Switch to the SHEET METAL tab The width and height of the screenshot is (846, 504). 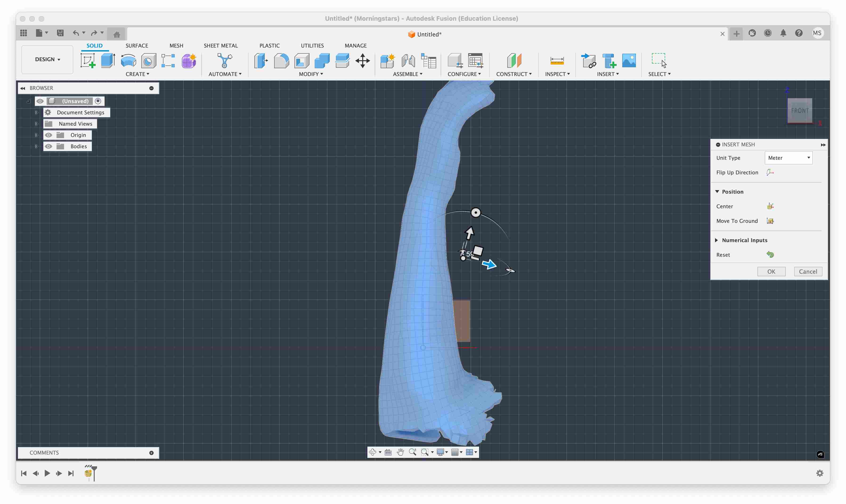pyautogui.click(x=221, y=45)
